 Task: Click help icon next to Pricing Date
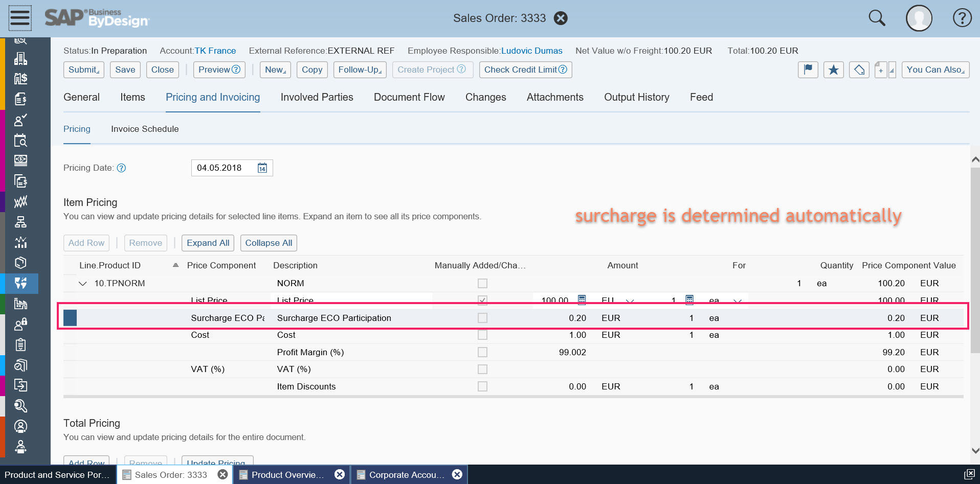tap(121, 168)
